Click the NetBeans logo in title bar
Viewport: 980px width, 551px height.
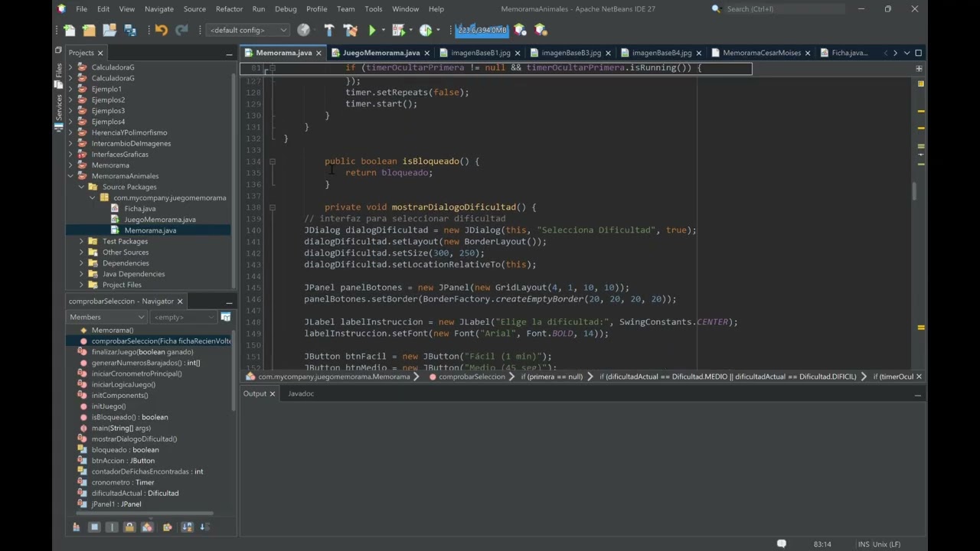tap(62, 8)
